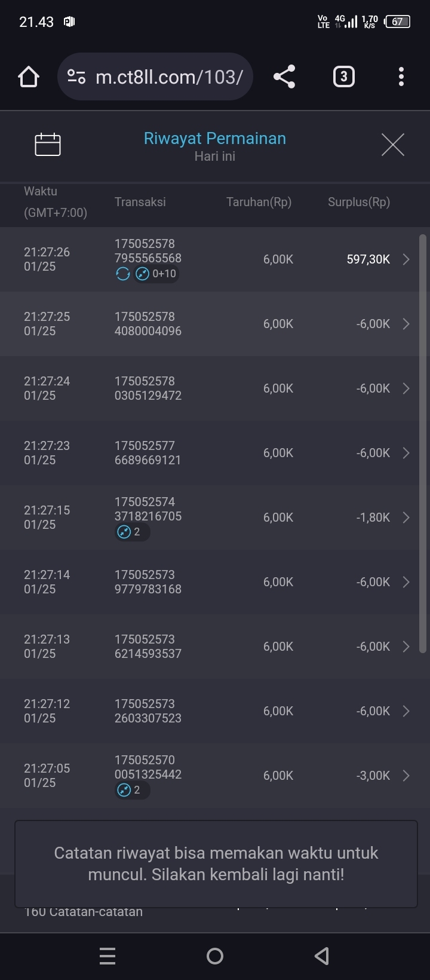This screenshot has width=430, height=980.
Task: Open browser three-dot overflow menu
Action: coord(401,76)
